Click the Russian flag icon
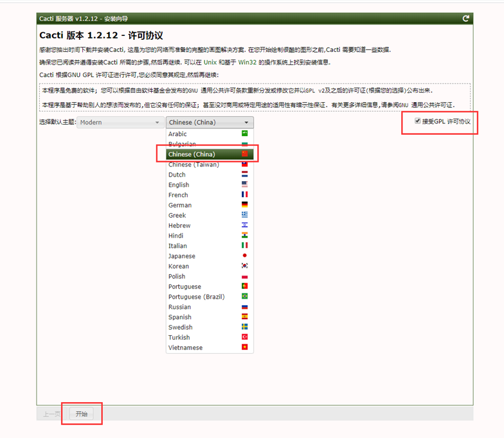The image size is (504, 438). tap(244, 307)
